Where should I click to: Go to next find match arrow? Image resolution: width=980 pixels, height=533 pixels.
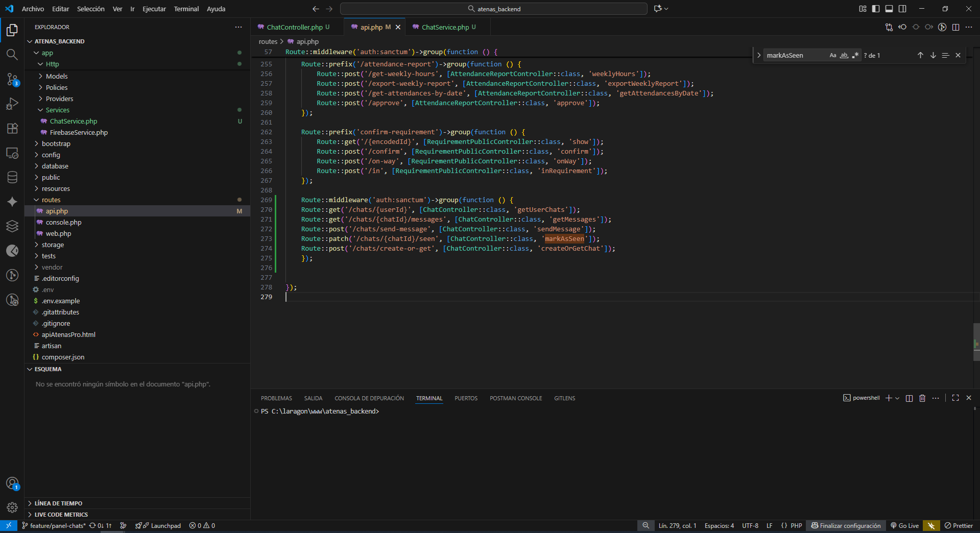[x=933, y=55]
